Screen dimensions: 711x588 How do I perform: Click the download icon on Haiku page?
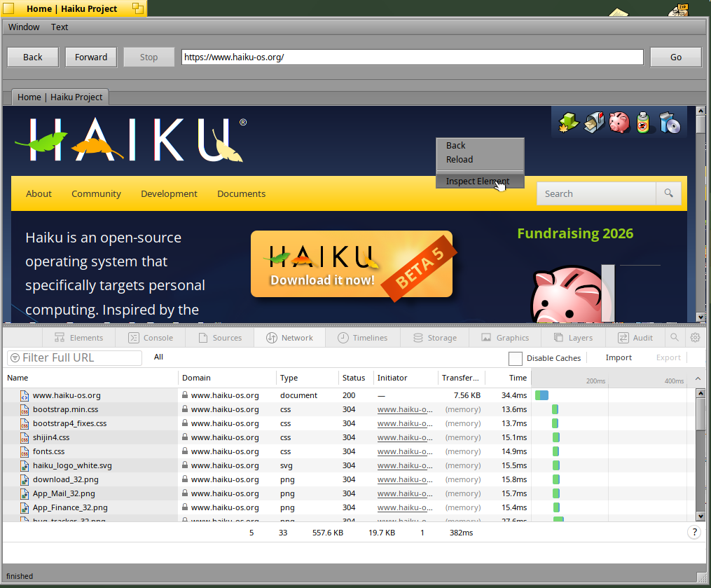coord(568,123)
